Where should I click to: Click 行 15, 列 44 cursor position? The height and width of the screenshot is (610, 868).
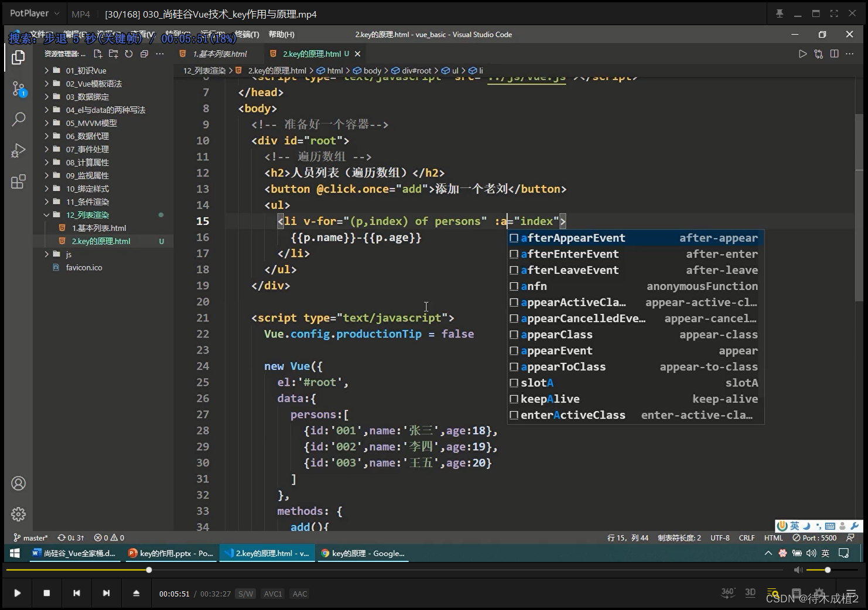point(627,537)
